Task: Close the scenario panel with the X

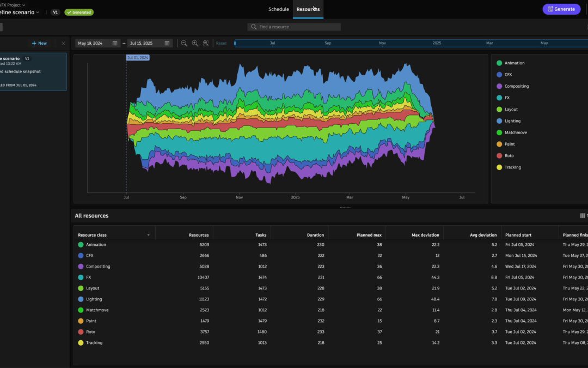Action: coord(63,43)
